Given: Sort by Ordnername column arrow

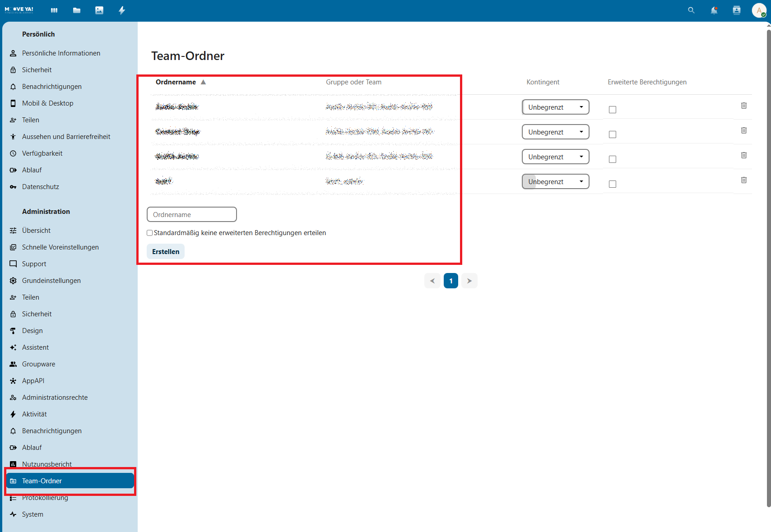Looking at the screenshot, I should tap(203, 82).
